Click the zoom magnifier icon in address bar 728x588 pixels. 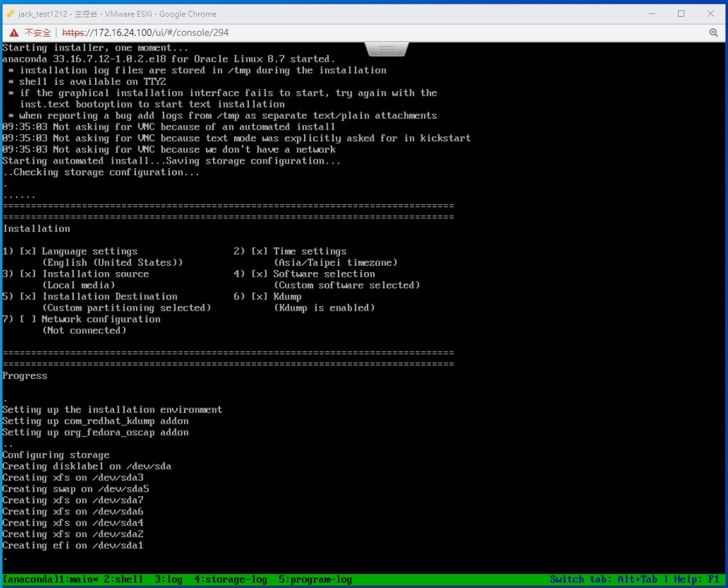[713, 33]
